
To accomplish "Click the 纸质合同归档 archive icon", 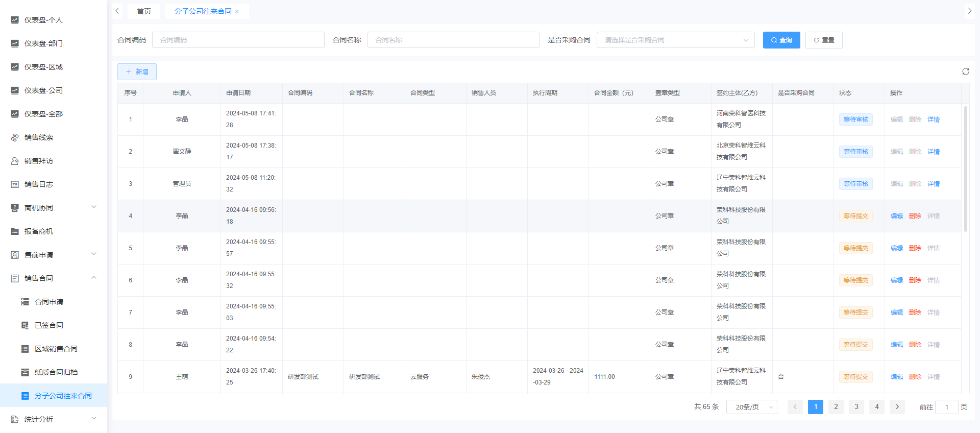I will coord(25,372).
